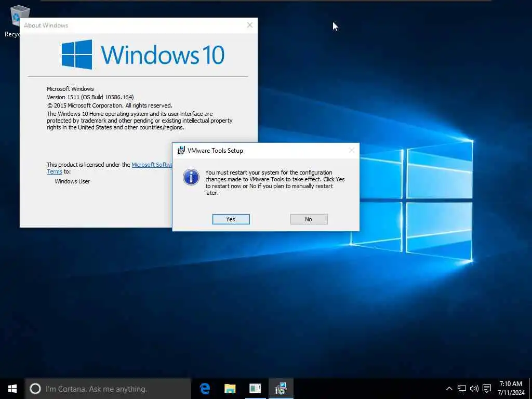Click the Cortana circle icon
The image size is (532, 399).
[x=35, y=389]
